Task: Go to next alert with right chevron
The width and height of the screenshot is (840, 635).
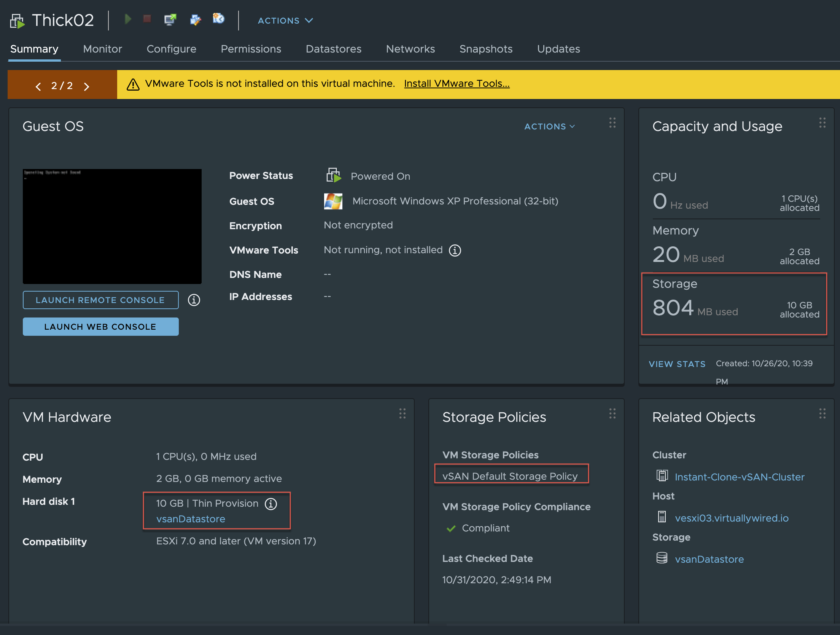Action: click(x=87, y=86)
